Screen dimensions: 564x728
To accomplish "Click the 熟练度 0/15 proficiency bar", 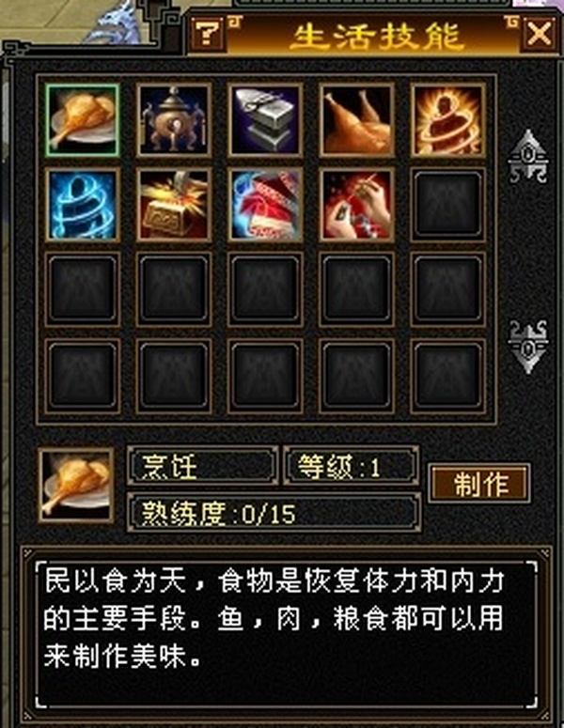I will 274,514.
